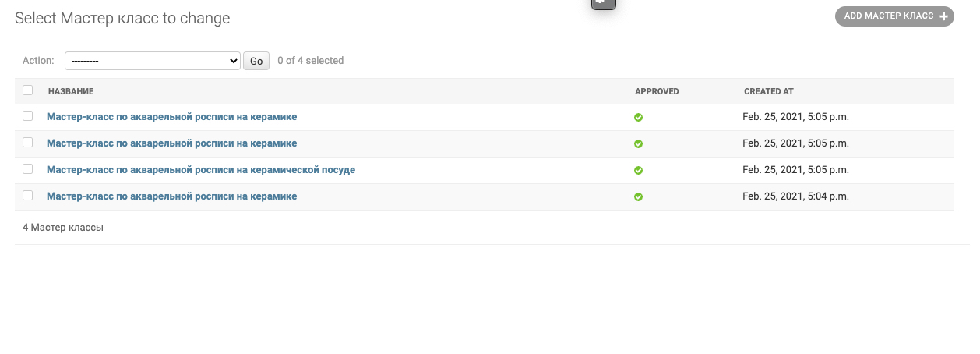This screenshot has width=980, height=354.
Task: Click the approved checkmark icon in last row
Action: pyautogui.click(x=638, y=197)
